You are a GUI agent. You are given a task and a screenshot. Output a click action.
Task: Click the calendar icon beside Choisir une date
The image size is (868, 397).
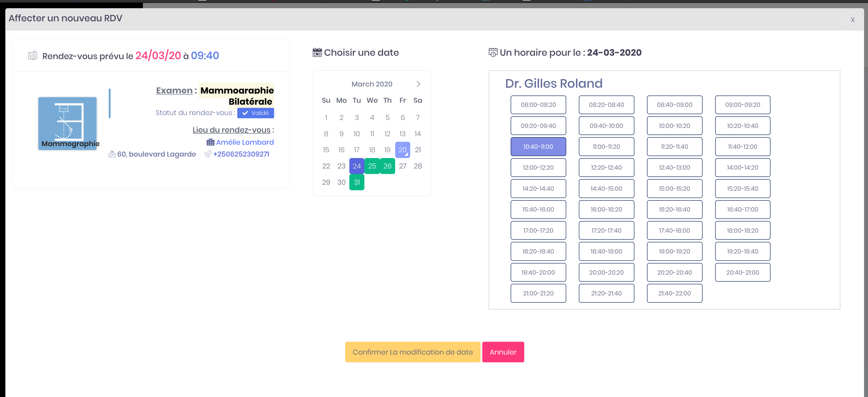317,53
